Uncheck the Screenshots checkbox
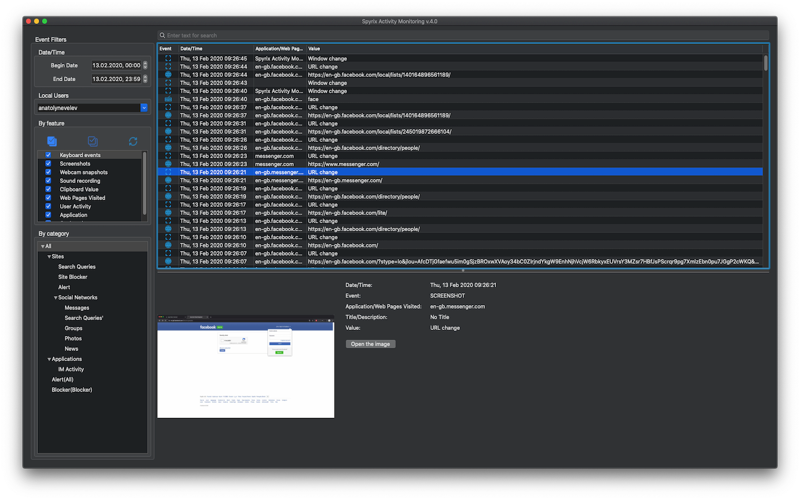 pos(48,164)
